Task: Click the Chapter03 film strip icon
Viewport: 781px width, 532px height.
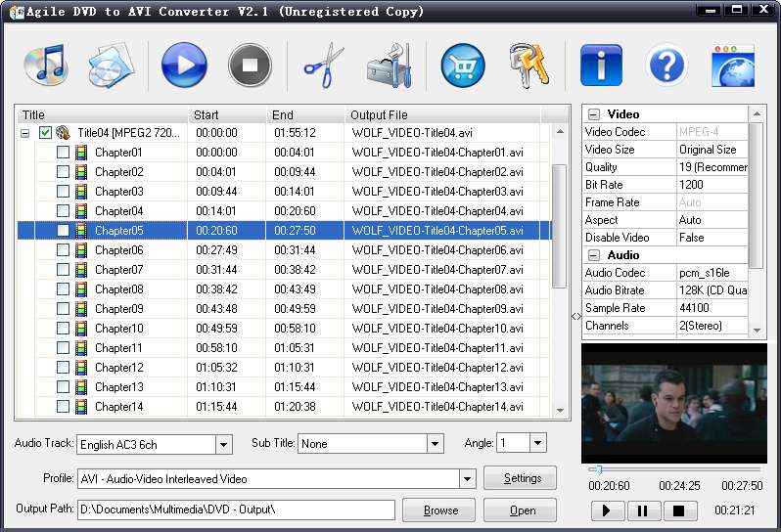Action: click(81, 192)
